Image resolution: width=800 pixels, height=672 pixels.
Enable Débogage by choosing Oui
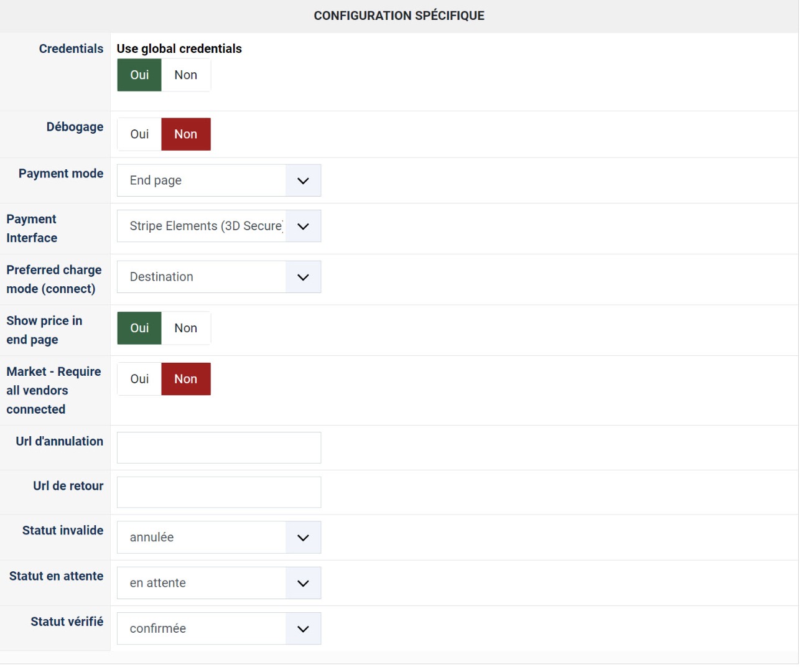tap(139, 134)
